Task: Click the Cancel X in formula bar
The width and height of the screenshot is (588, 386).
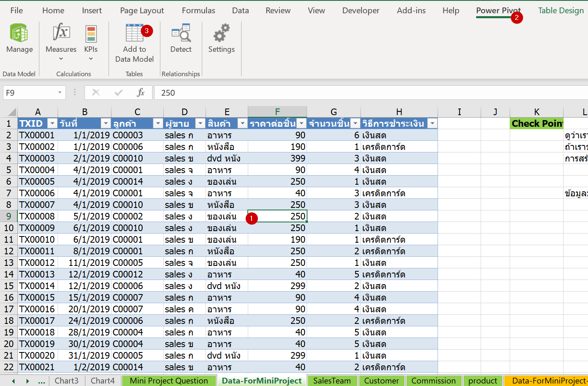Action: (x=96, y=92)
